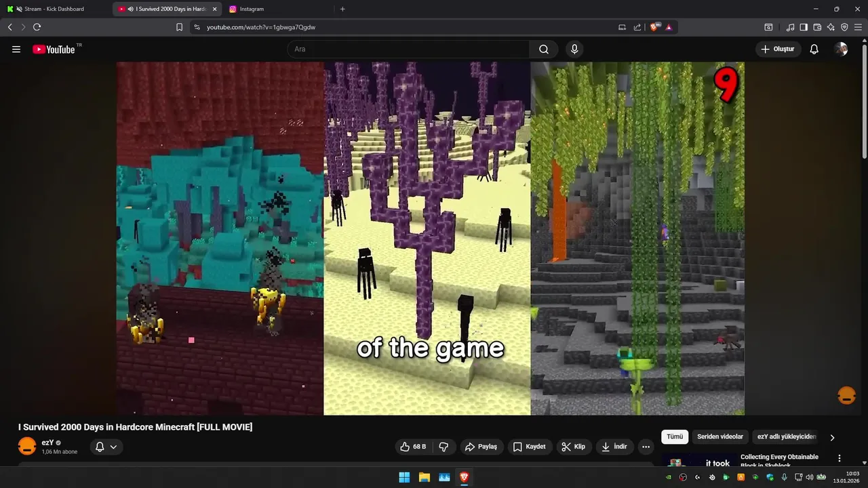Open the volume speaker tray icon
Viewport: 868px width, 488px height.
click(809, 477)
